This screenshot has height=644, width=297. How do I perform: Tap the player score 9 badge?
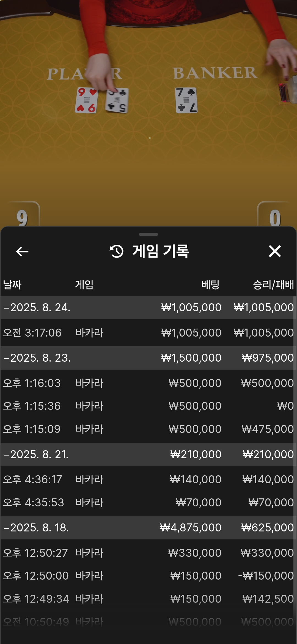23,215
